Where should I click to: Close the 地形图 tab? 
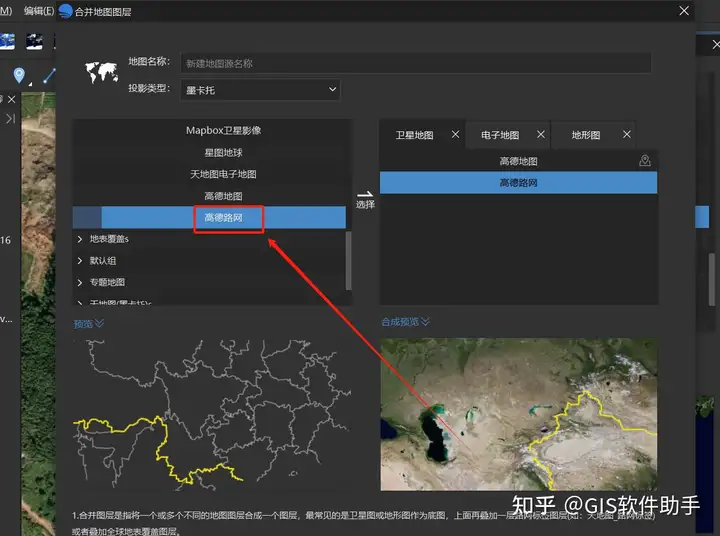tap(627, 135)
